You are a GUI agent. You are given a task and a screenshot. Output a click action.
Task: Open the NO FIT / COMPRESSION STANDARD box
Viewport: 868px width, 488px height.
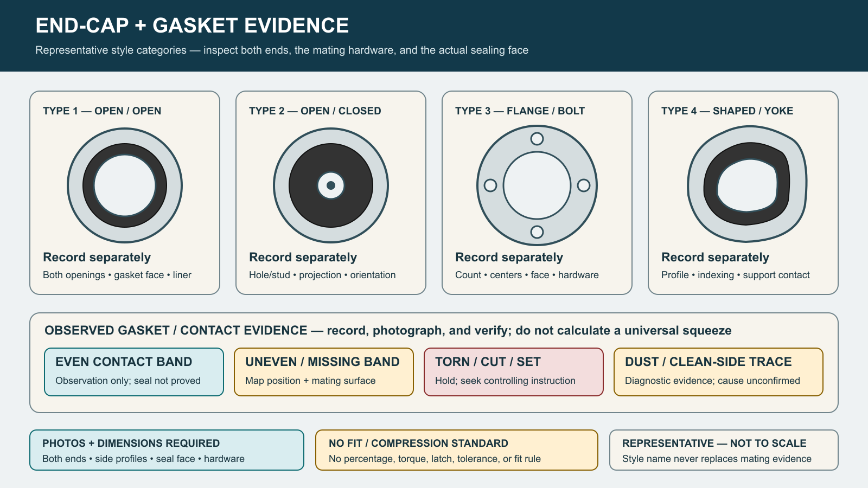[457, 450]
